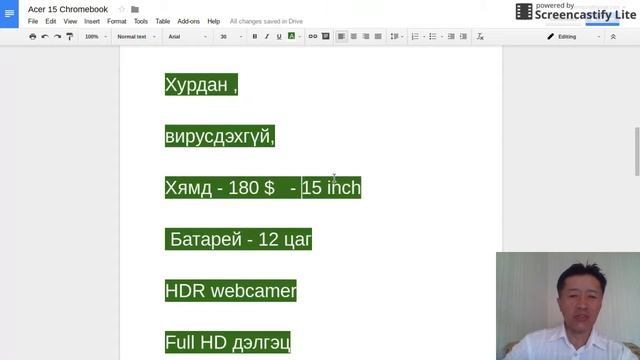Undo the last action
This screenshot has height=360, width=640.
pyautogui.click(x=45, y=37)
